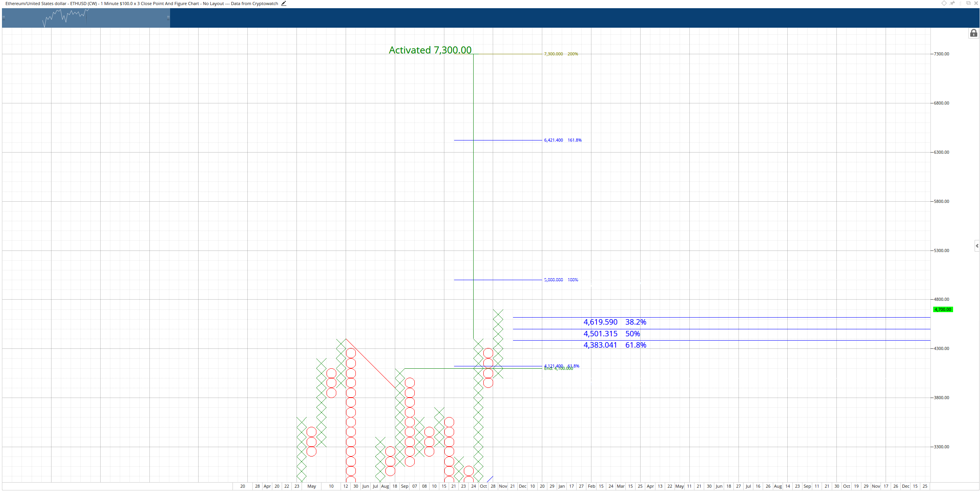Click the diamond icon in top-right corner

pos(944,3)
